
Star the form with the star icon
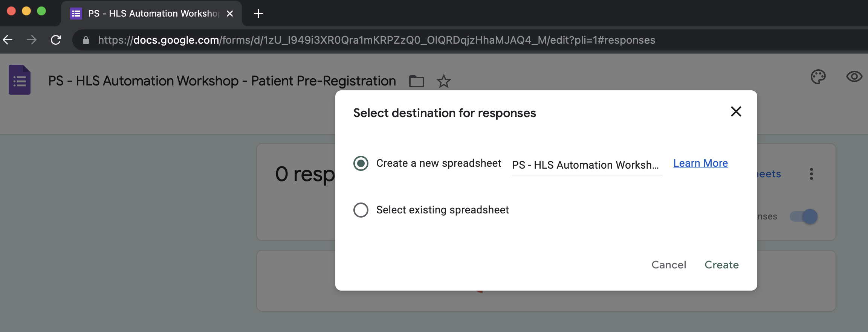pos(444,81)
